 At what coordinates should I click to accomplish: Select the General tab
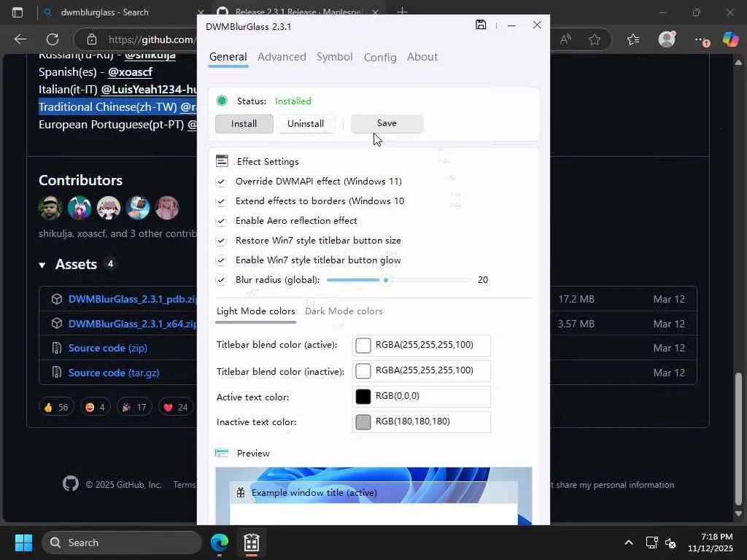pyautogui.click(x=228, y=57)
